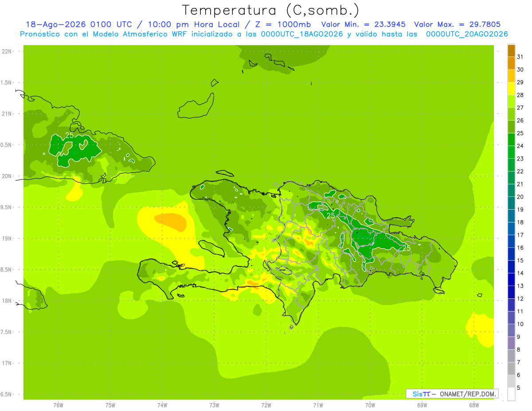Click the 74W longitude axis label
Viewport: 532px width, 411px height.
point(162,405)
